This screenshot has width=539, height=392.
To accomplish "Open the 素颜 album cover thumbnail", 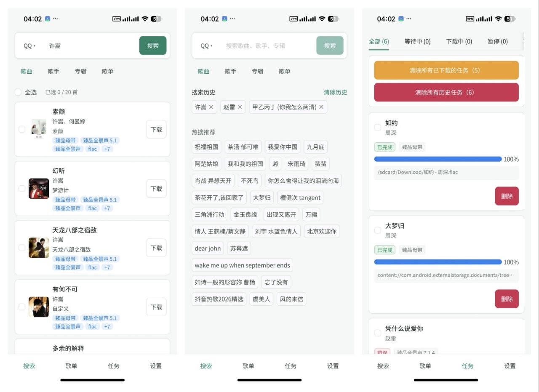I will (x=39, y=129).
